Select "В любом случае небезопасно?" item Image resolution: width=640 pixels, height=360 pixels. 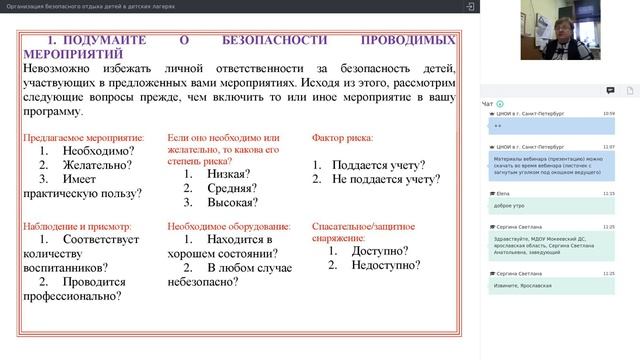(x=230, y=275)
